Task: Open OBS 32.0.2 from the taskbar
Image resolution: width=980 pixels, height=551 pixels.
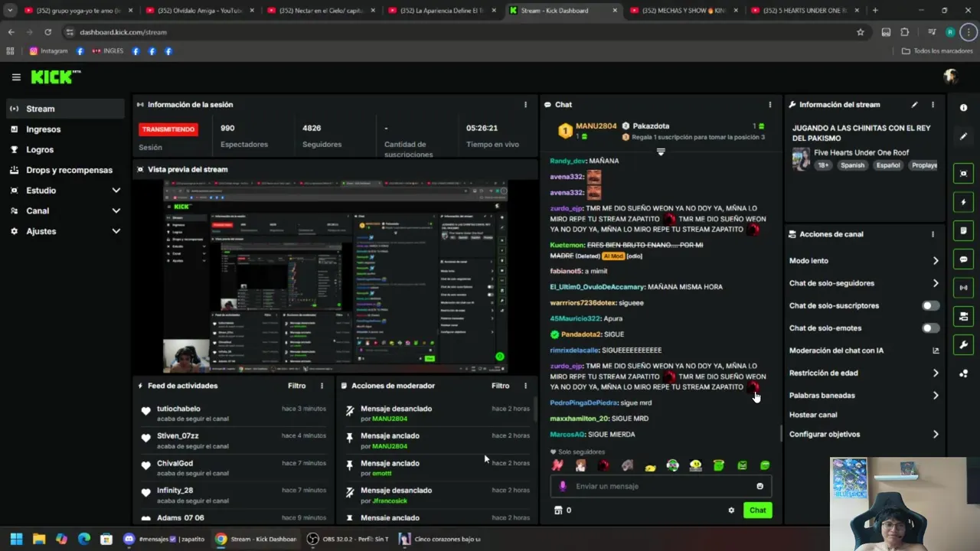Action: (347, 539)
